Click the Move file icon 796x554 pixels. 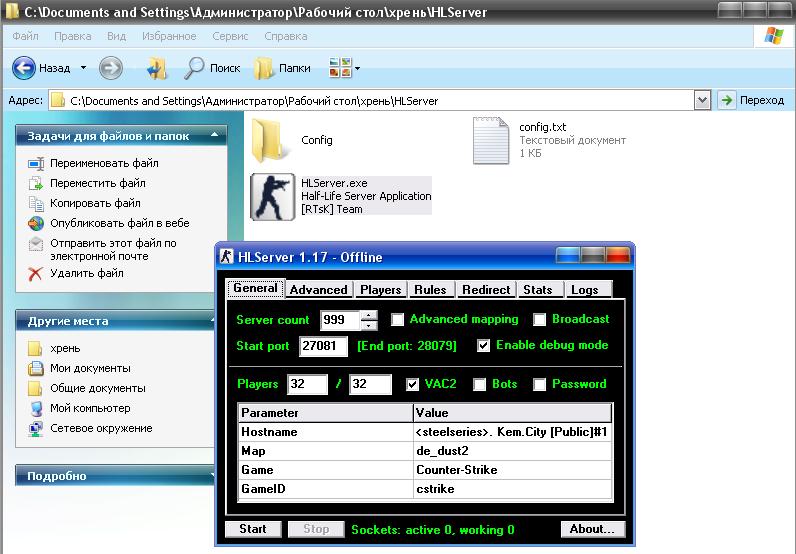36,183
